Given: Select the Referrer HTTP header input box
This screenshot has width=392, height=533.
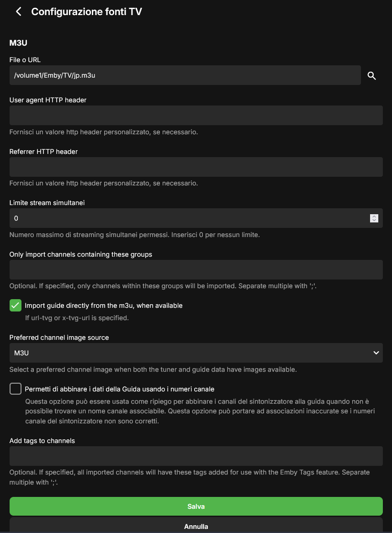Looking at the screenshot, I should [196, 167].
